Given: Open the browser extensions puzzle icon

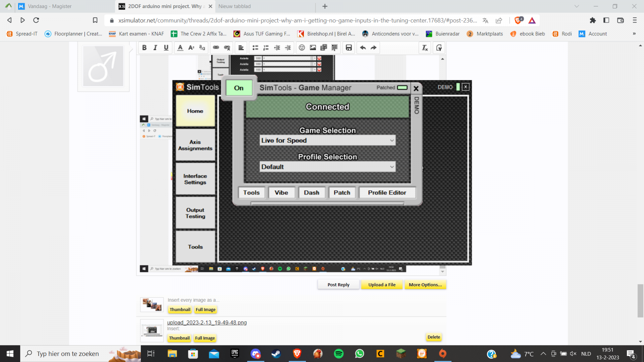Looking at the screenshot, I should point(592,20).
